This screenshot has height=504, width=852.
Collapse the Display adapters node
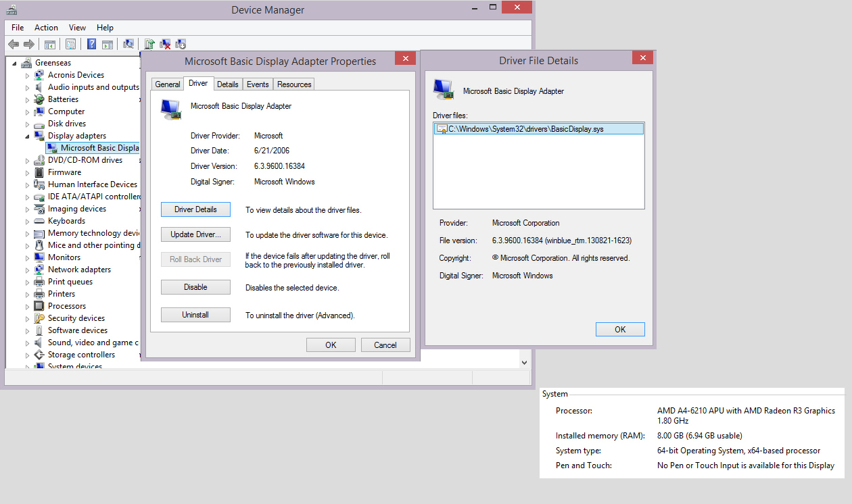pyautogui.click(x=28, y=136)
